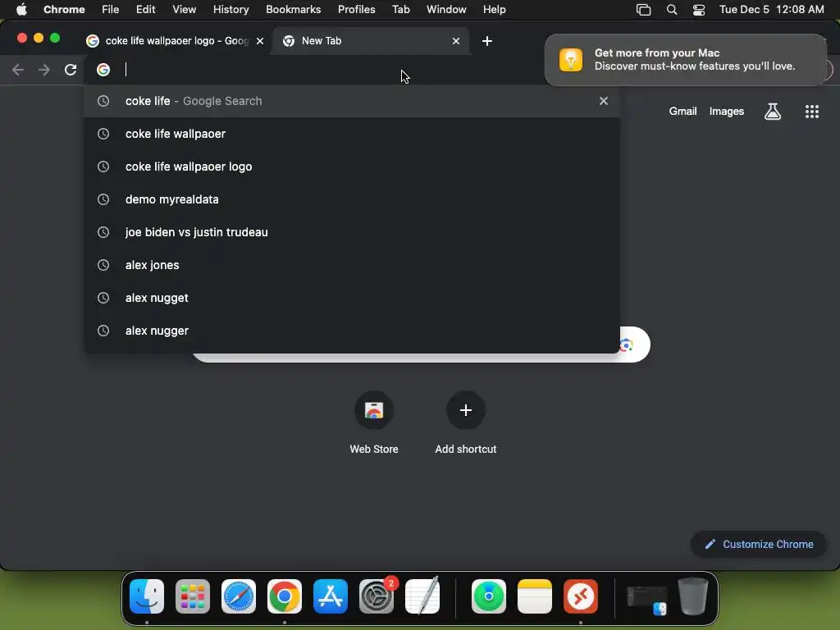840x630 pixels.
Task: Launch Safari from the dock
Action: [x=239, y=596]
